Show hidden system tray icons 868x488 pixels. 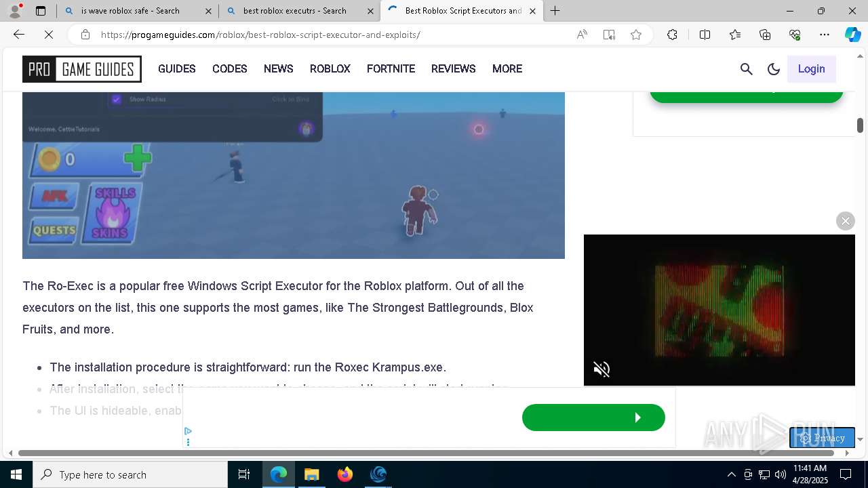click(731, 474)
